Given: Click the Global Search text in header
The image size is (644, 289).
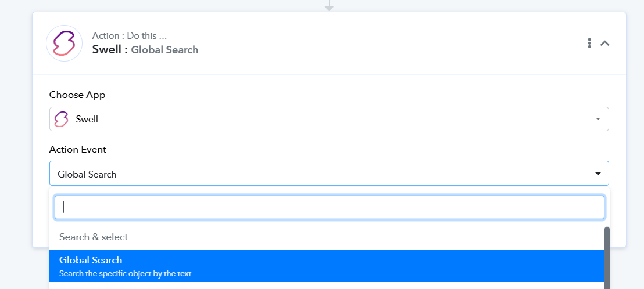Looking at the screenshot, I should 164,50.
